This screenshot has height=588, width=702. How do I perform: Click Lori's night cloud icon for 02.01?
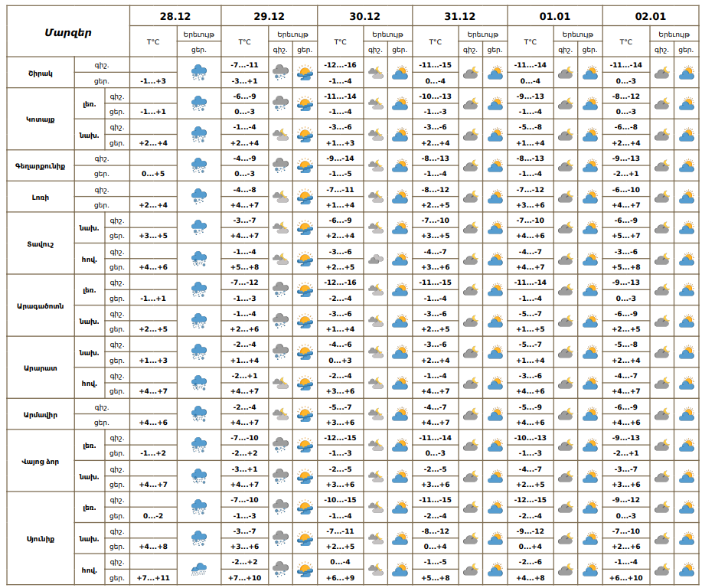point(661,197)
